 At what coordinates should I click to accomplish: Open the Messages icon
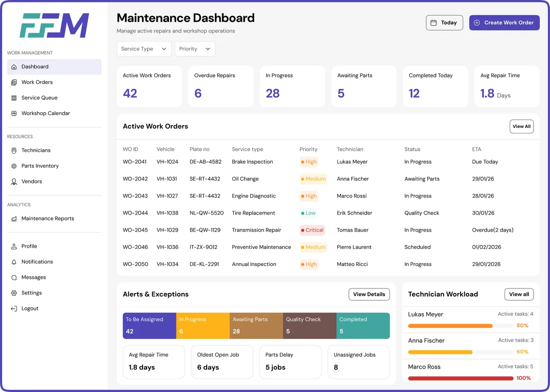click(14, 277)
